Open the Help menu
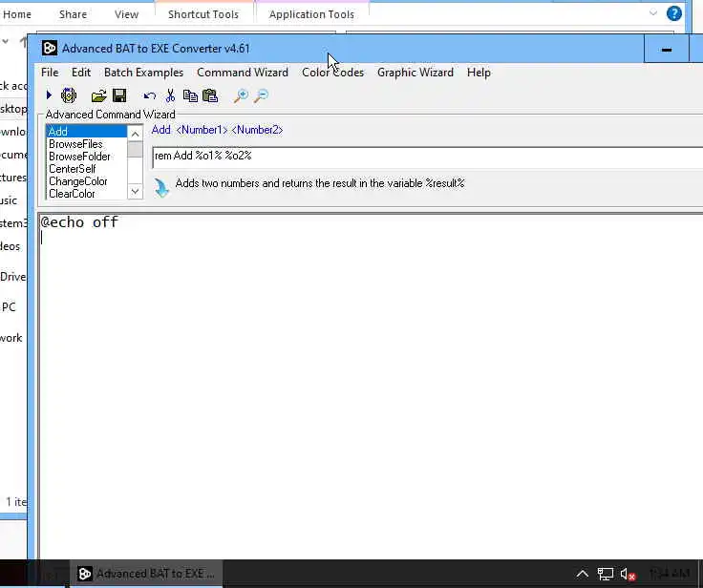This screenshot has width=703, height=588. pos(479,73)
